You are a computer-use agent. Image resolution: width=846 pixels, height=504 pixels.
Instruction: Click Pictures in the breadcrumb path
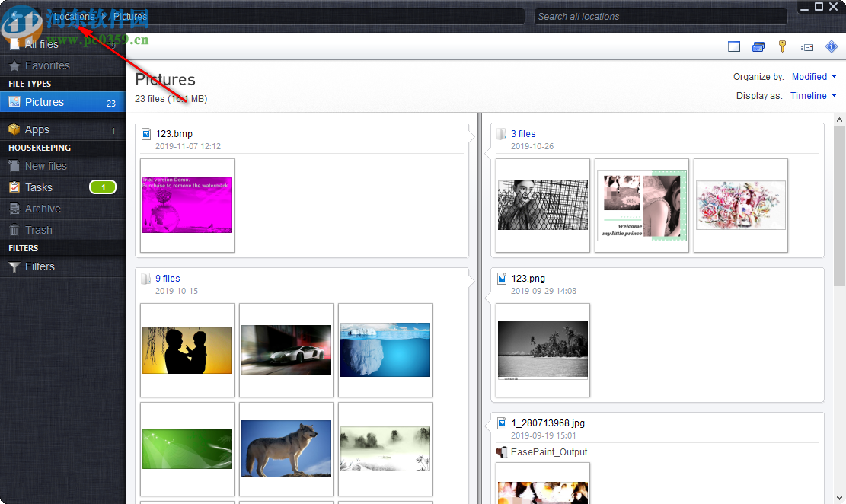[x=130, y=16]
